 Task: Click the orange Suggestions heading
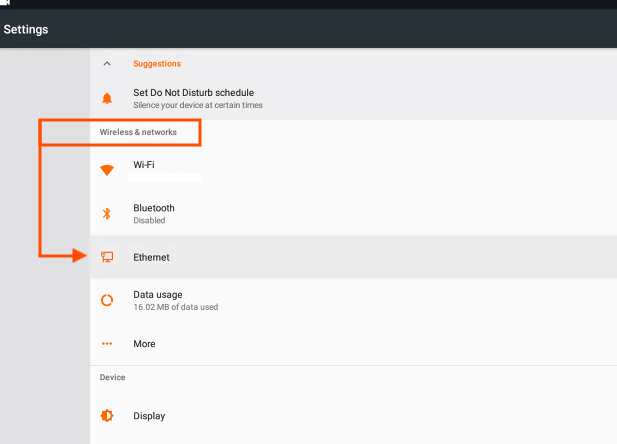pos(157,64)
